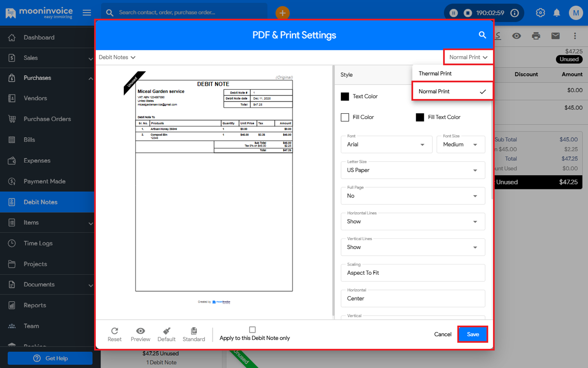Expand the Letter Size dropdown
The height and width of the screenshot is (368, 588).
[412, 171]
